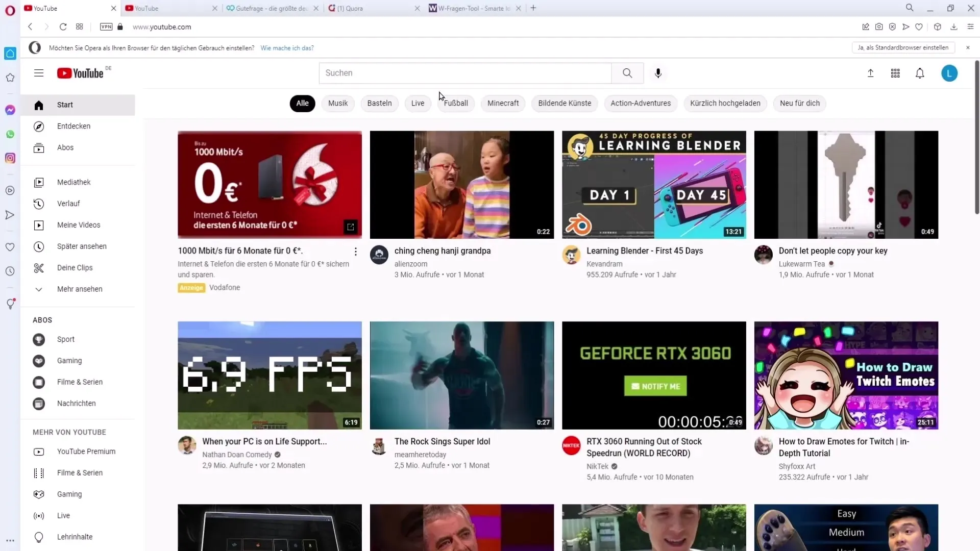The image size is (980, 551).
Task: Open 'Nachrichten' subscription channel
Action: (78, 404)
